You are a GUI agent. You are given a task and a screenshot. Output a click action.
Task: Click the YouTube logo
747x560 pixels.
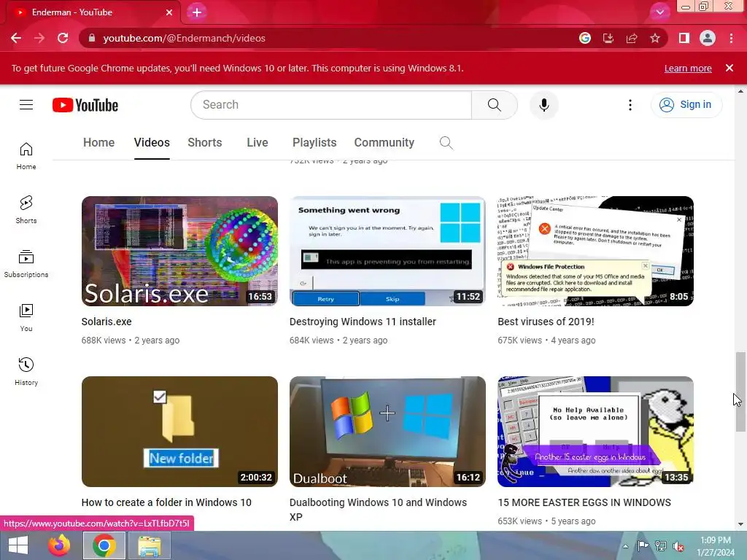point(85,105)
